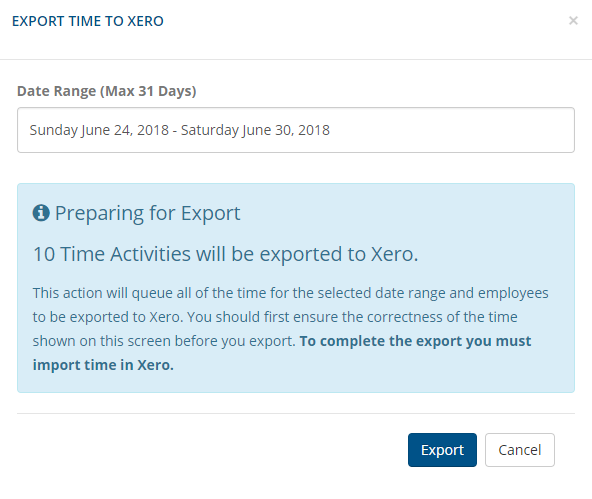Open the Date Range picker field
The width and height of the screenshot is (592, 499).
tap(296, 130)
